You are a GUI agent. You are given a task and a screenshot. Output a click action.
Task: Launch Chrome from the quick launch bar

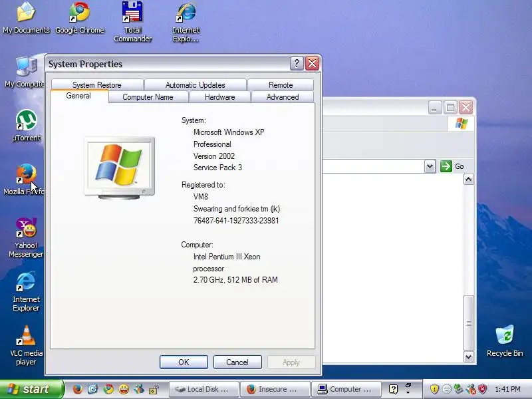[x=108, y=389]
